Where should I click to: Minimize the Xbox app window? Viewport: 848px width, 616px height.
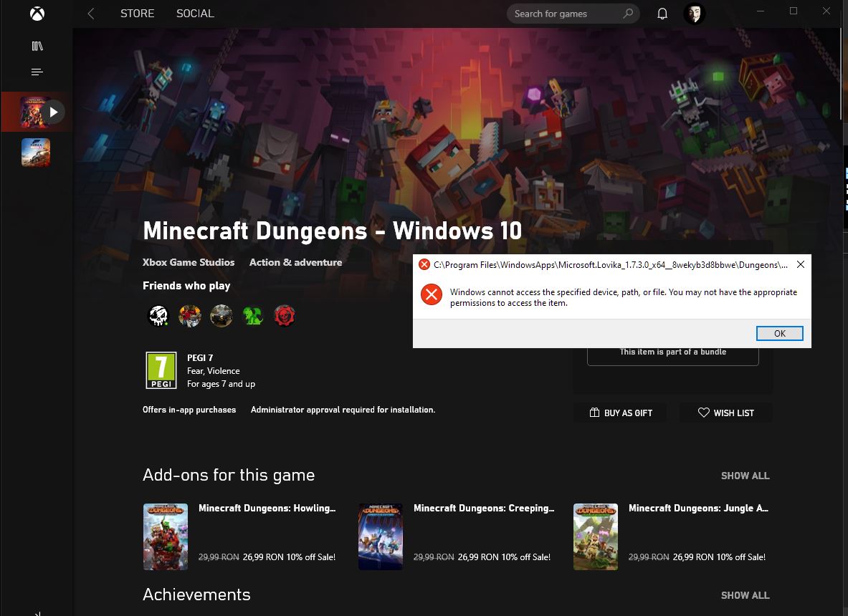761,11
